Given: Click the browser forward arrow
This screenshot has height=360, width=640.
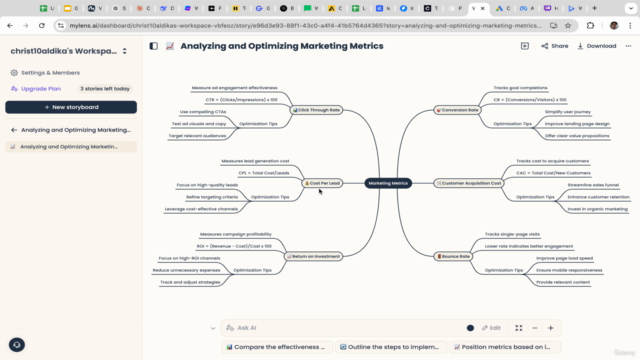Looking at the screenshot, I should coord(26,25).
